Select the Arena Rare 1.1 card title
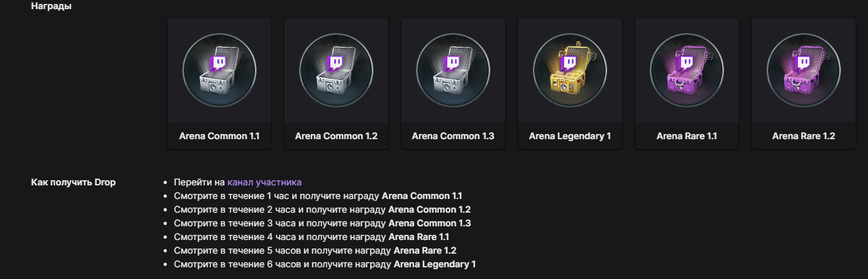 coord(687,137)
